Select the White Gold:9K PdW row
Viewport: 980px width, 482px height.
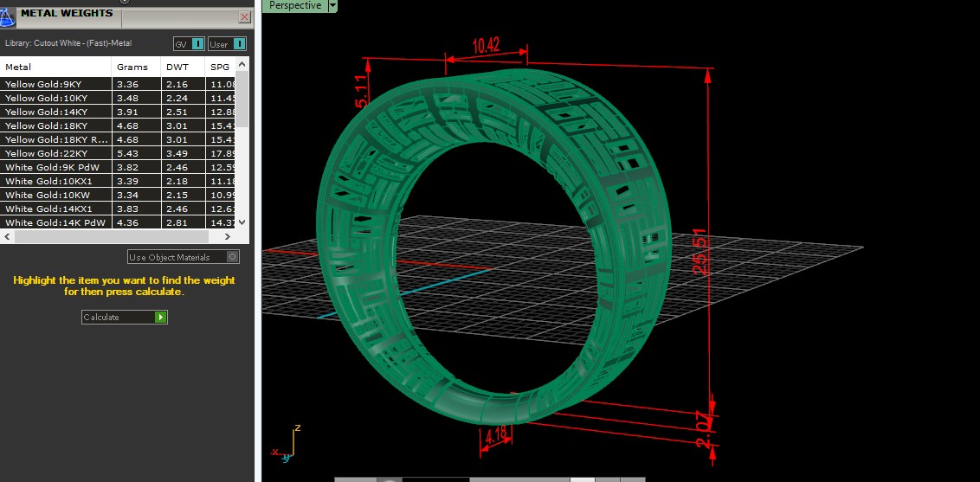pyautogui.click(x=56, y=167)
